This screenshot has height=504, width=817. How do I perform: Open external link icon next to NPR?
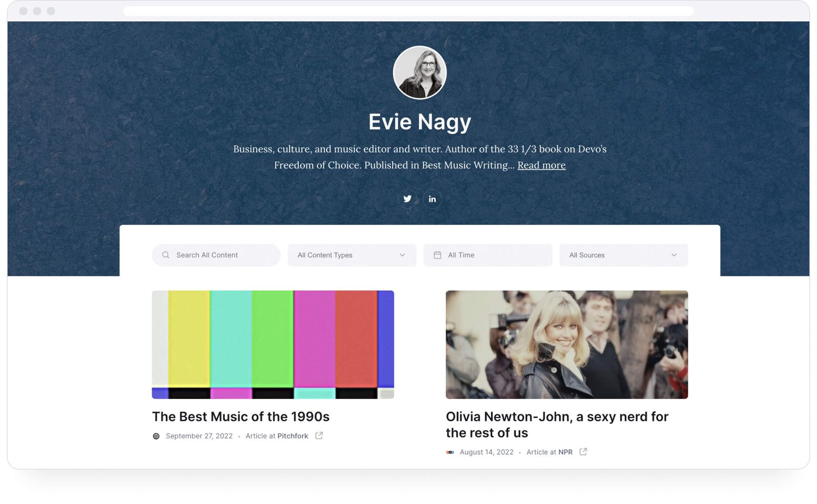(x=583, y=452)
